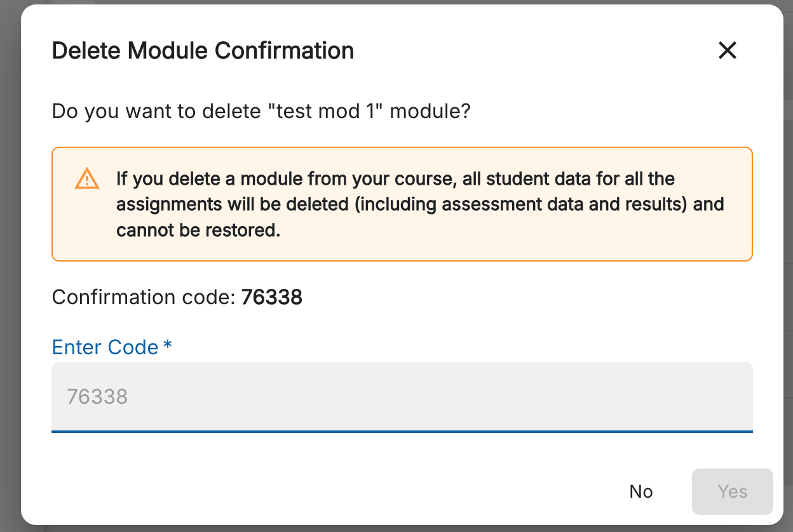Screen dimensions: 793x532
Task: Click the word "module?" ending the question
Action: click(430, 112)
